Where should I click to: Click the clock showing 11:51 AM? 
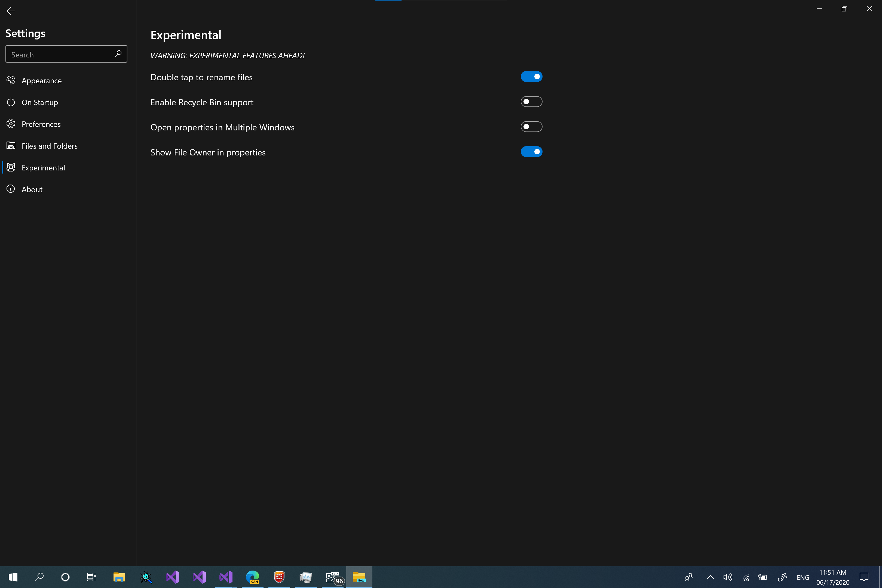[832, 577]
